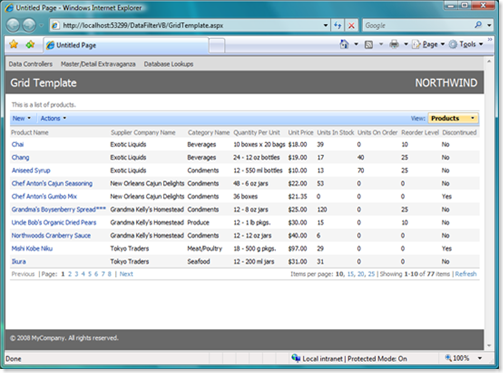Go to page 2 of products

70,274
